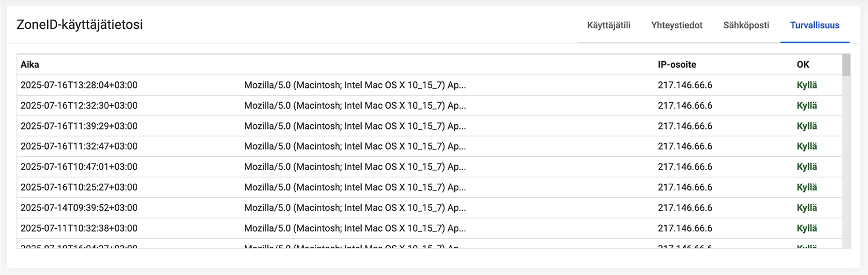868x275 pixels.
Task: Open the Käyttäjätili tab
Action: [608, 25]
